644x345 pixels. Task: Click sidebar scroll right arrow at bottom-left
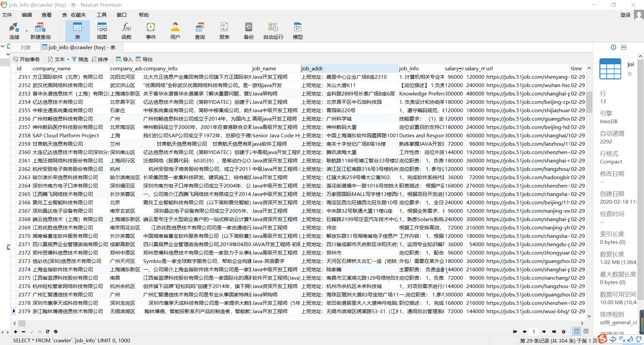[x=7, y=332]
